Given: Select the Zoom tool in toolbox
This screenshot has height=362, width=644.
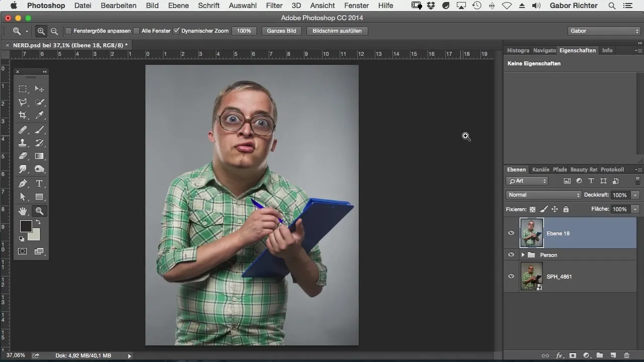Looking at the screenshot, I should click(39, 211).
